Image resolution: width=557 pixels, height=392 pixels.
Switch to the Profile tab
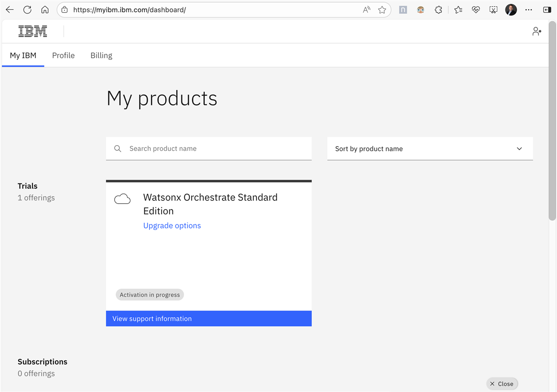click(63, 56)
